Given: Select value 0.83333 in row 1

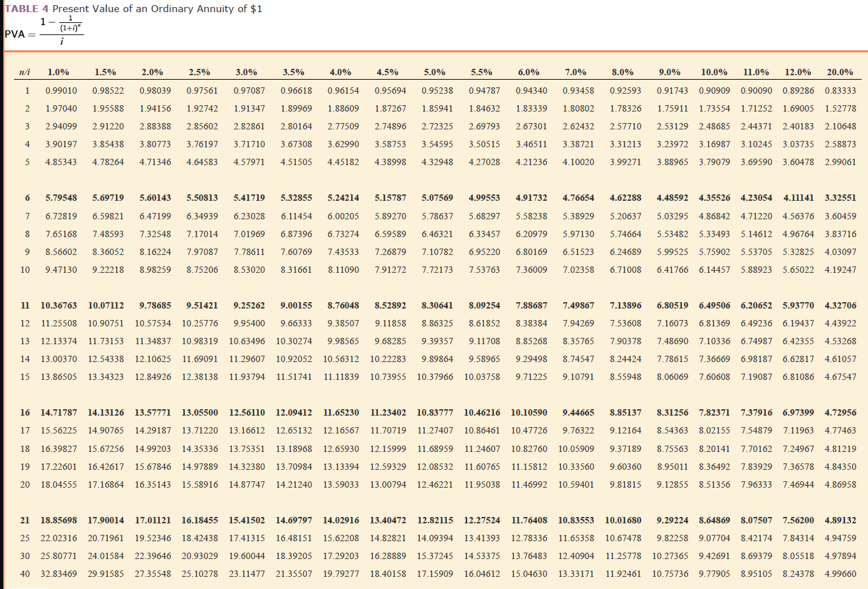Looking at the screenshot, I should click(x=841, y=91).
